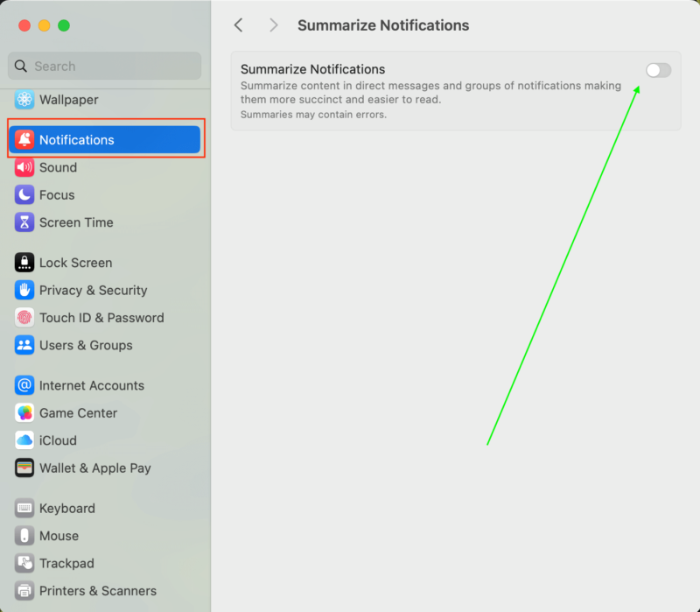Click the search magnifying glass icon

point(20,67)
